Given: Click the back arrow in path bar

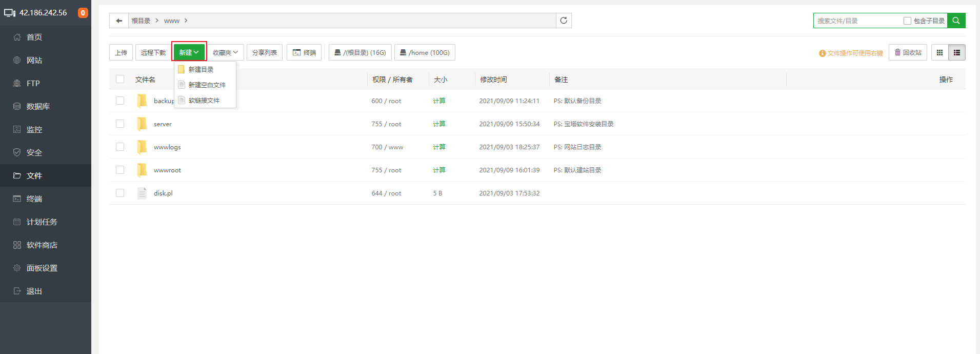Looking at the screenshot, I should (119, 21).
